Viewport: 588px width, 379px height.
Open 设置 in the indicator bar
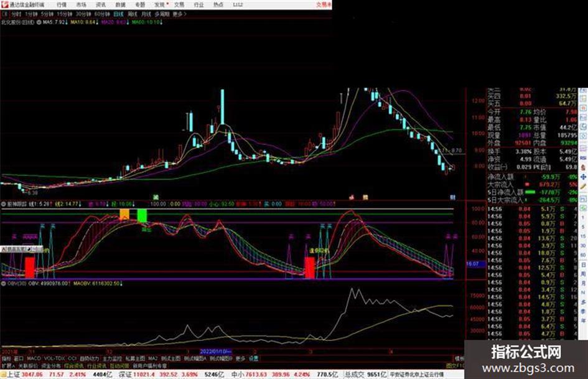[x=253, y=358]
